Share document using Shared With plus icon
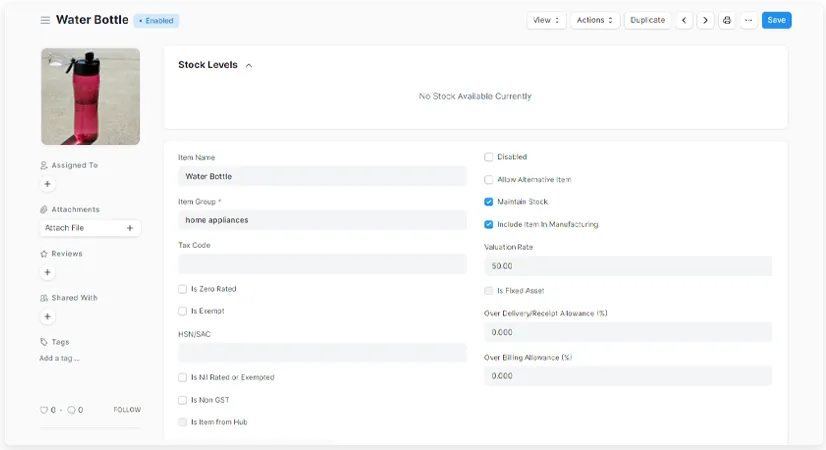Screen dimensions: 826x450 (x=47, y=316)
